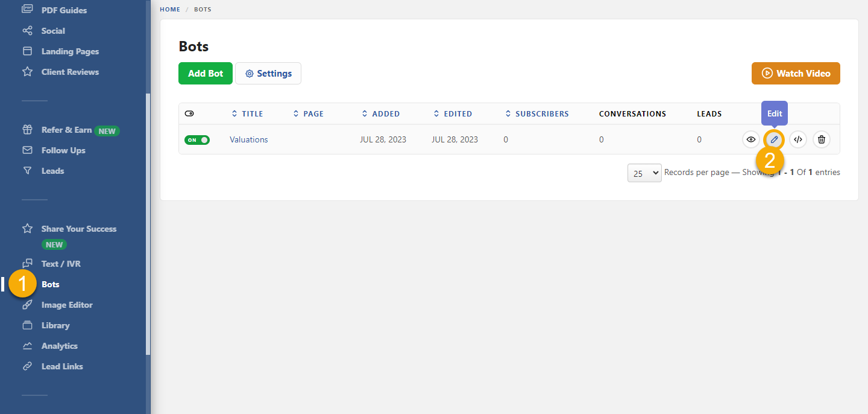Click the pencil Edit icon for Valuations
Viewport: 868px width, 414px height.
click(x=775, y=139)
